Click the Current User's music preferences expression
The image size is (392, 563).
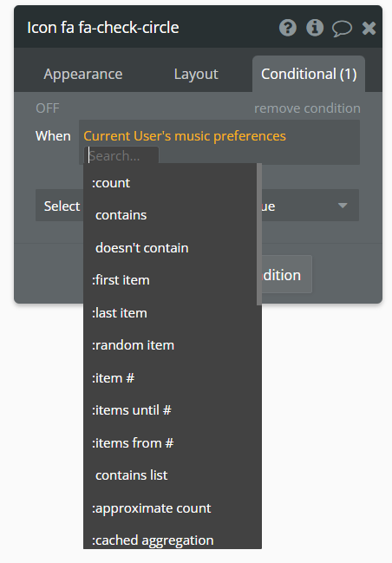[185, 136]
